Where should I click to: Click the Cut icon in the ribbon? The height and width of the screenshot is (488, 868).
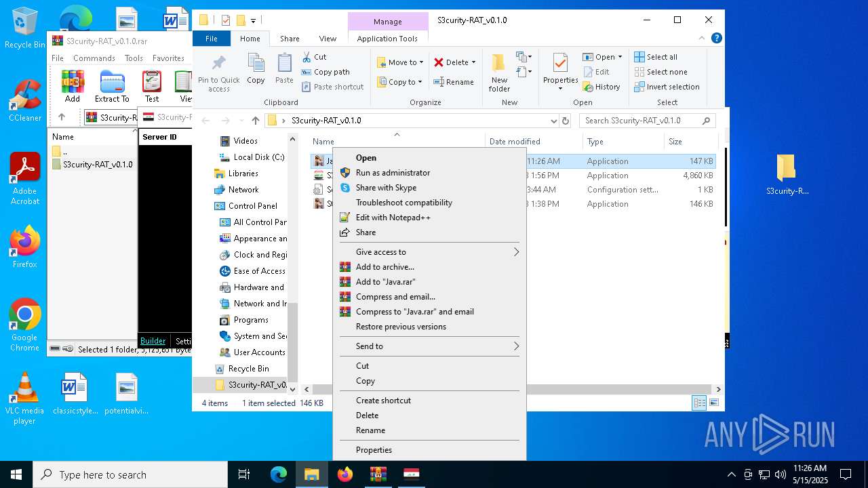click(307, 57)
